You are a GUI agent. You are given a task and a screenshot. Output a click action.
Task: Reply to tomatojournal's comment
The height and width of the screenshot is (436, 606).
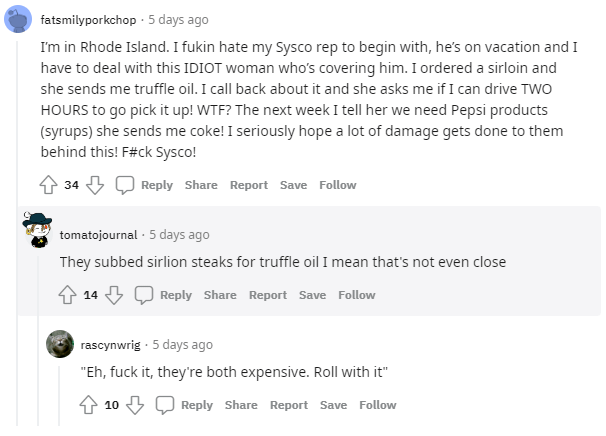pos(176,295)
